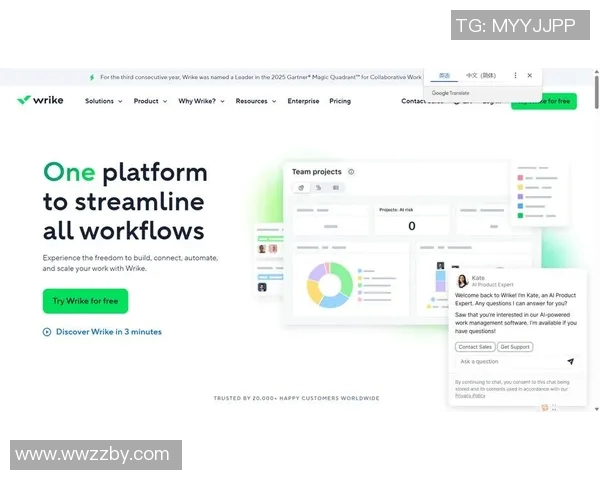Close the Google Translate popup
600x480 pixels.
click(x=530, y=75)
